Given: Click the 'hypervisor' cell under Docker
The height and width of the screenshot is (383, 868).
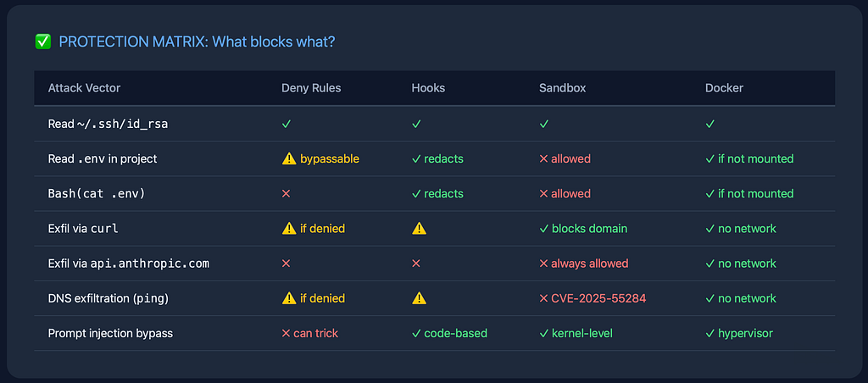Looking at the screenshot, I should tap(745, 333).
